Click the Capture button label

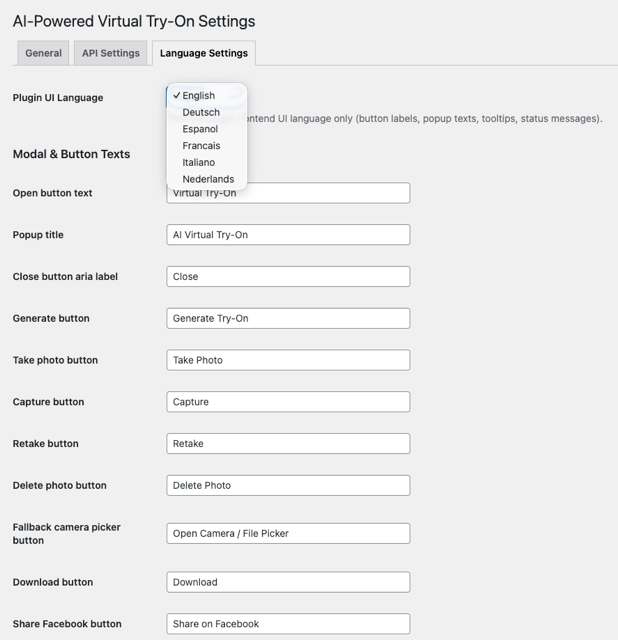click(x=48, y=402)
